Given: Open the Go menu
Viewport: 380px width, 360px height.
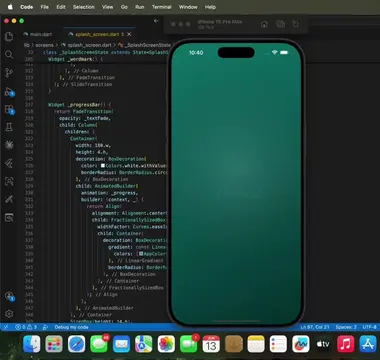Looking at the screenshot, I should click(x=124, y=7).
